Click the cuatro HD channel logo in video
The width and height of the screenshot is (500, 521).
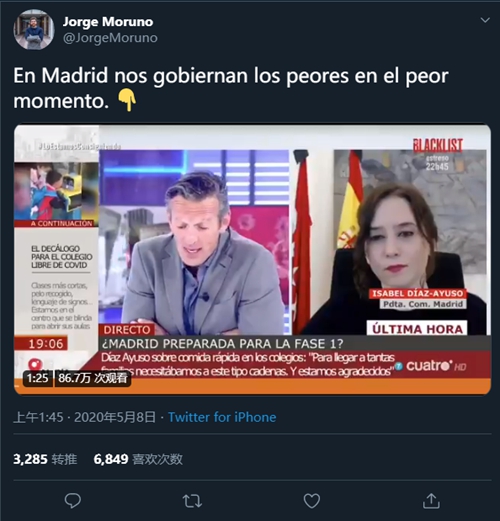click(436, 366)
